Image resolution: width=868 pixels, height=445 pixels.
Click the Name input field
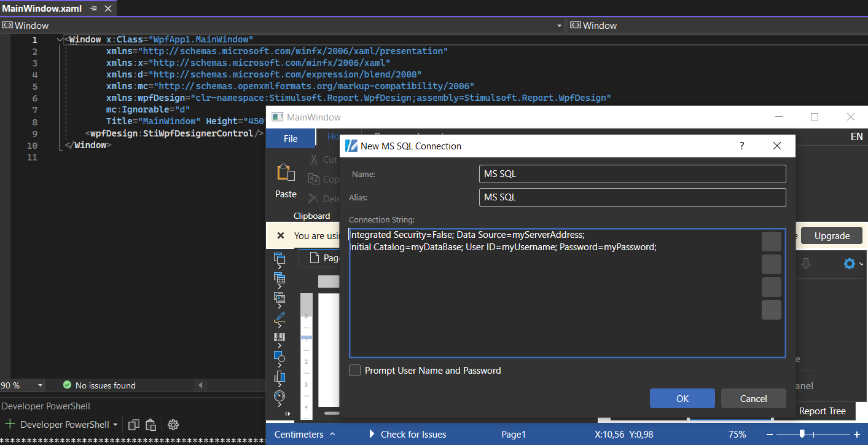coord(632,174)
